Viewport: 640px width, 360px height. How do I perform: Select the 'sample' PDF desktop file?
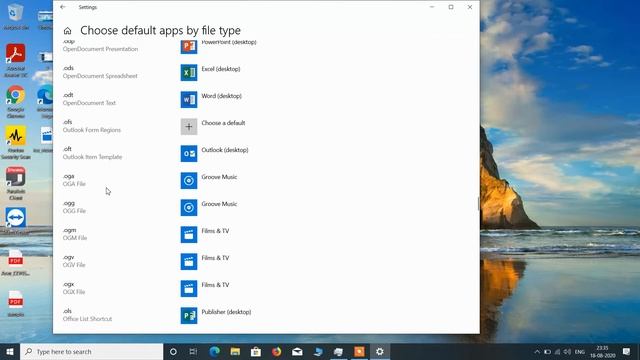click(16, 304)
